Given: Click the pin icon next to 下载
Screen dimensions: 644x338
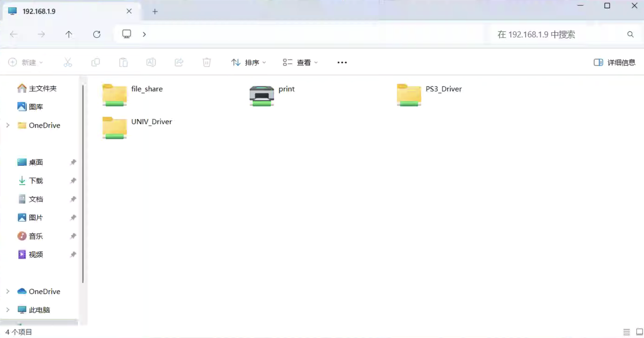Looking at the screenshot, I should click(x=73, y=180).
